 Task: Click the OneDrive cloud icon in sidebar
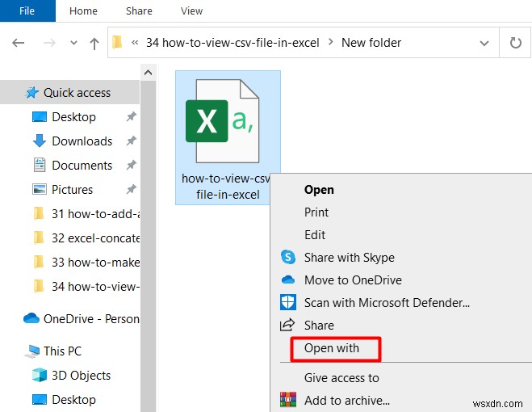tap(31, 318)
